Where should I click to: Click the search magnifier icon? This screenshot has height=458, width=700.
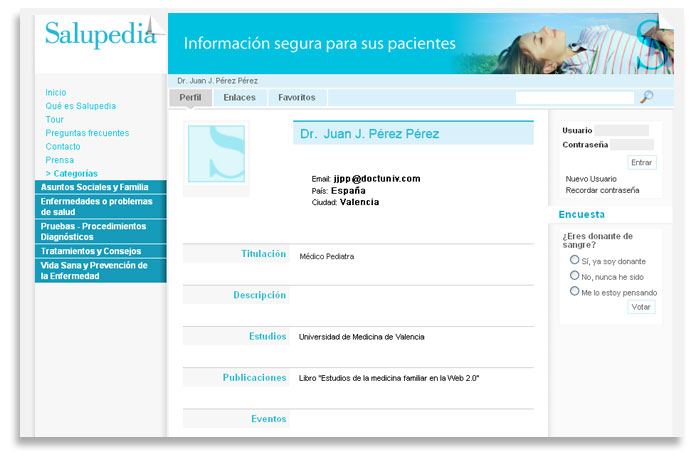pos(646,96)
